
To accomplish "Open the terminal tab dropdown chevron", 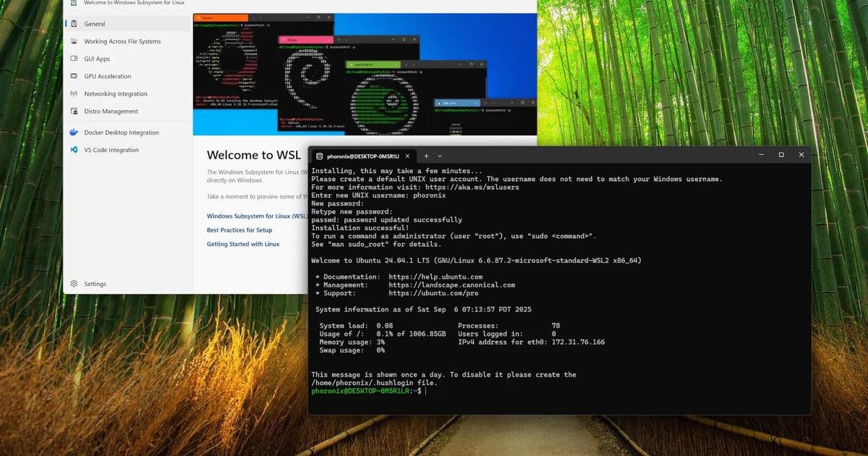I will point(439,156).
